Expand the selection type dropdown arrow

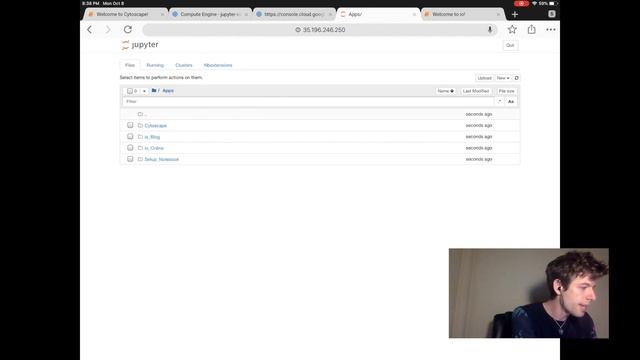pyautogui.click(x=144, y=91)
